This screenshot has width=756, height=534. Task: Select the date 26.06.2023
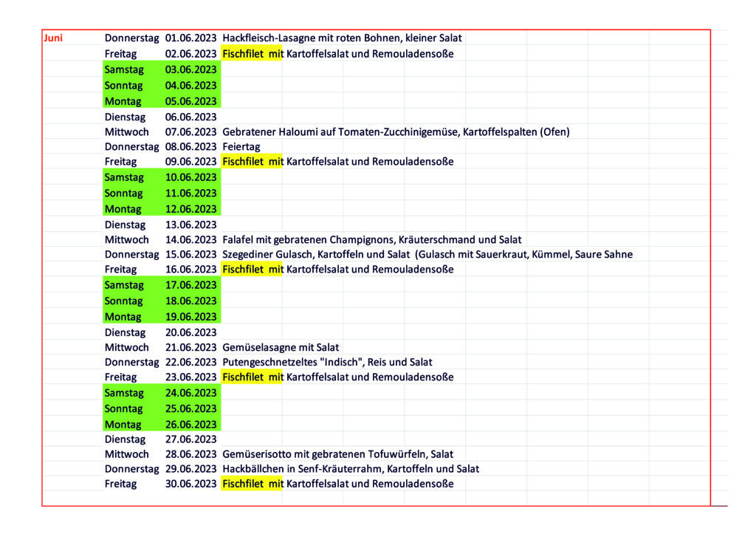(x=190, y=425)
